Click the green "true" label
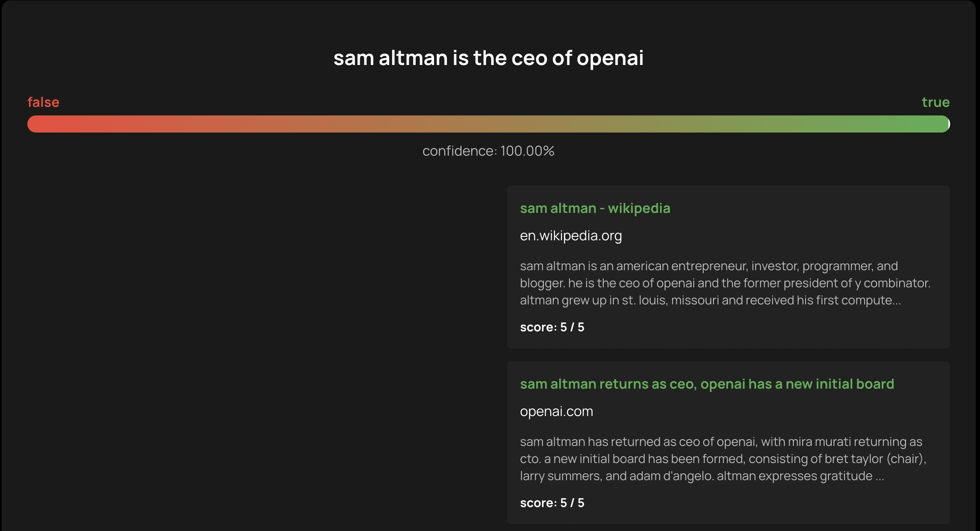980x531 pixels. (x=935, y=102)
